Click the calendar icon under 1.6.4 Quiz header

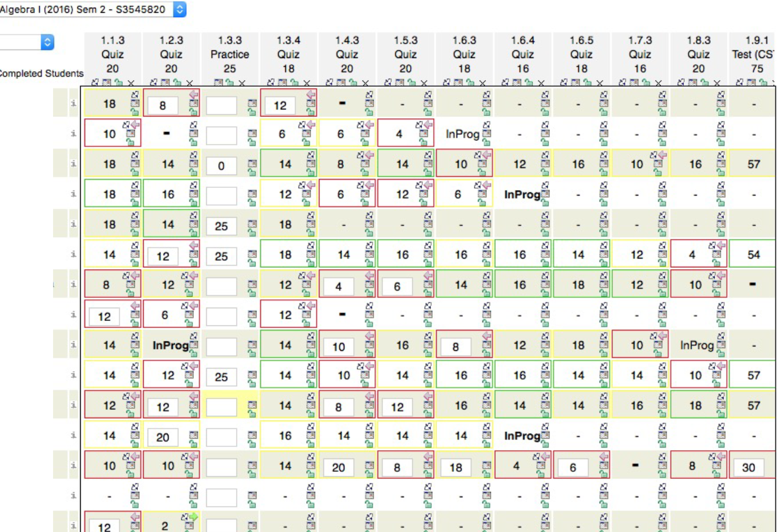click(x=517, y=83)
